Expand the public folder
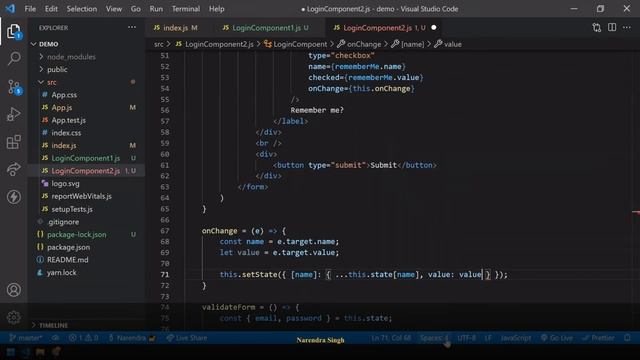Image resolution: width=640 pixels, height=360 pixels. click(57, 69)
